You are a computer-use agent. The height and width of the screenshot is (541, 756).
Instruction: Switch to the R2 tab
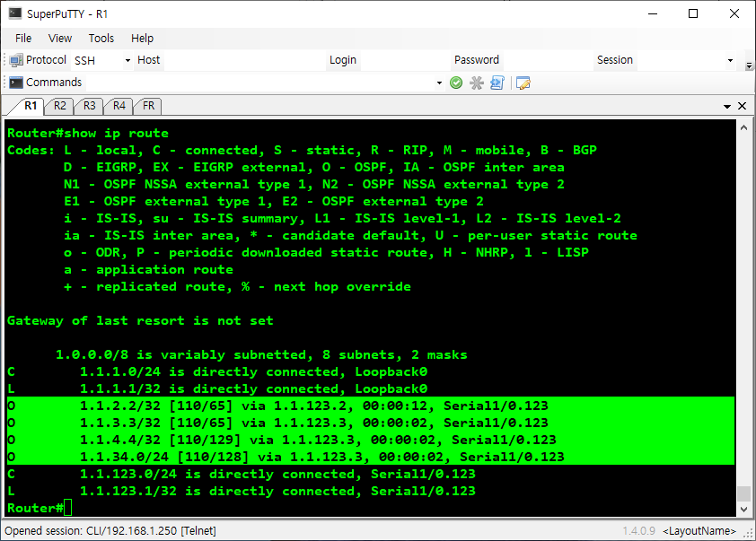(59, 106)
